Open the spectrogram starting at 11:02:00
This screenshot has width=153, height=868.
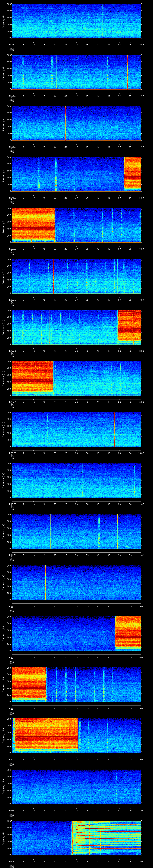click(76, 72)
